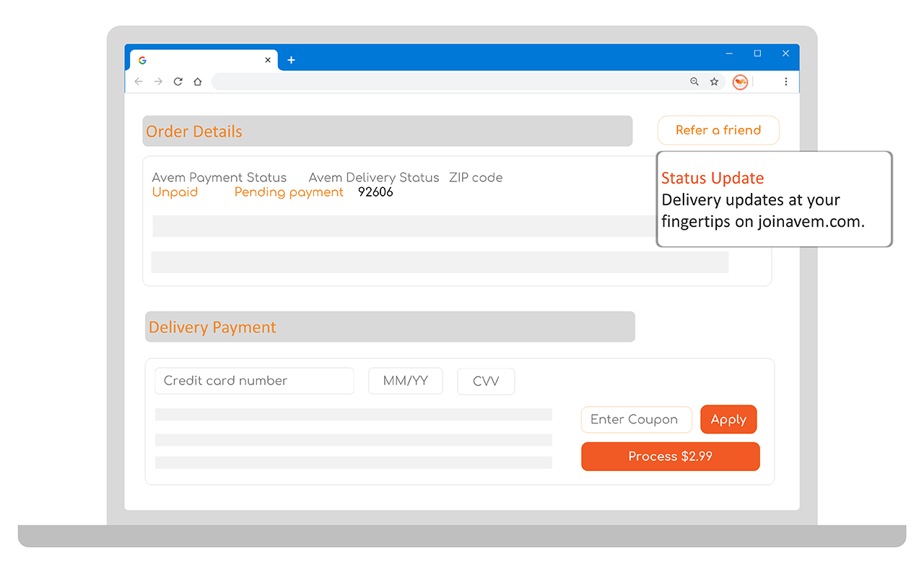Screen dimensions: 924x578
Task: Focus the CVV field
Action: (x=486, y=381)
